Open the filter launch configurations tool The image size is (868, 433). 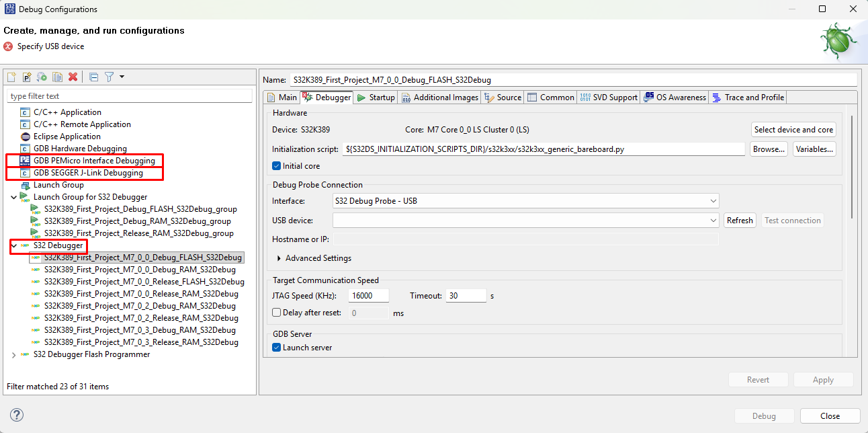pos(108,77)
